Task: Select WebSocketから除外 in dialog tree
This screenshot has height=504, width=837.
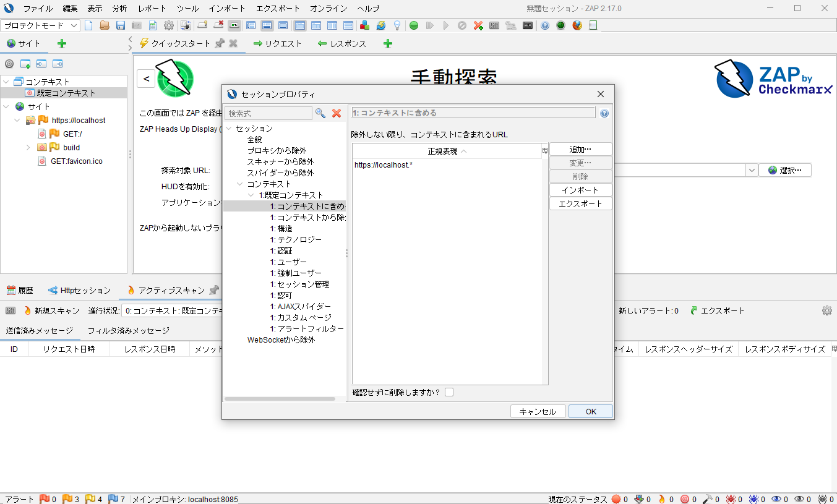Action: 281,340
